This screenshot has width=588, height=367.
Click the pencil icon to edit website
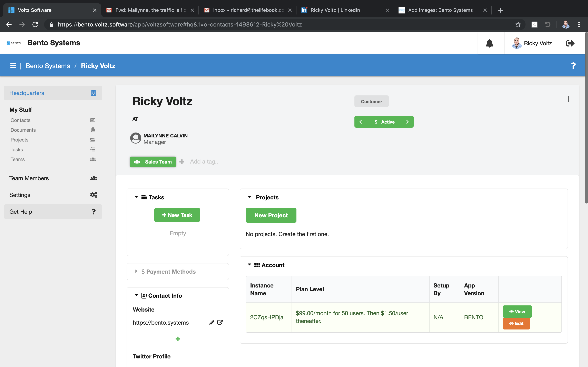pos(212,323)
